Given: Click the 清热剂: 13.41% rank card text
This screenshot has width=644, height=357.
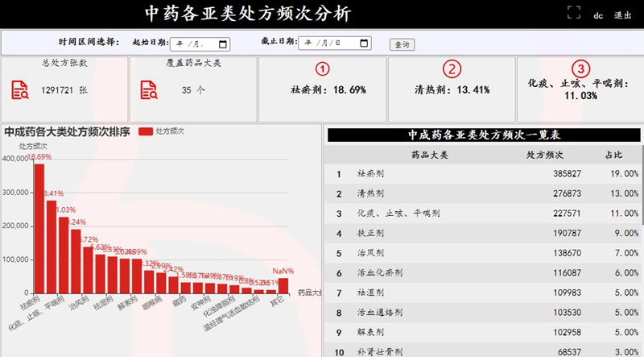Looking at the screenshot, I should pyautogui.click(x=452, y=89).
